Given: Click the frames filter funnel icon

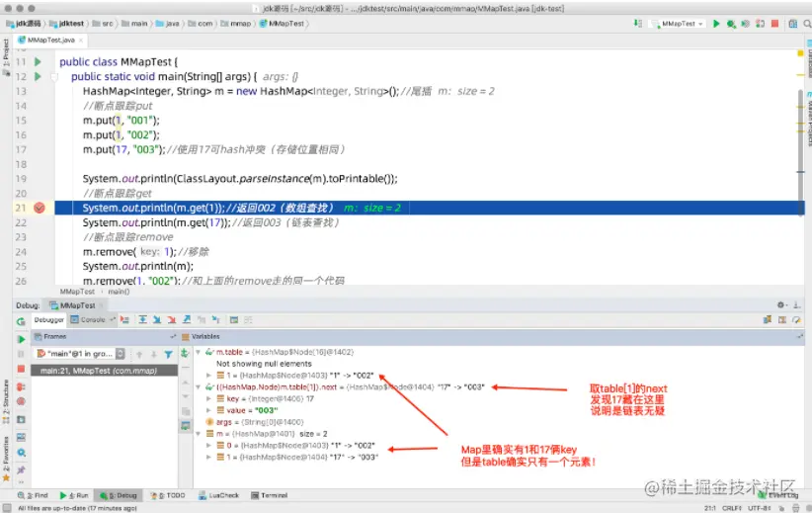Looking at the screenshot, I should pyautogui.click(x=168, y=355).
